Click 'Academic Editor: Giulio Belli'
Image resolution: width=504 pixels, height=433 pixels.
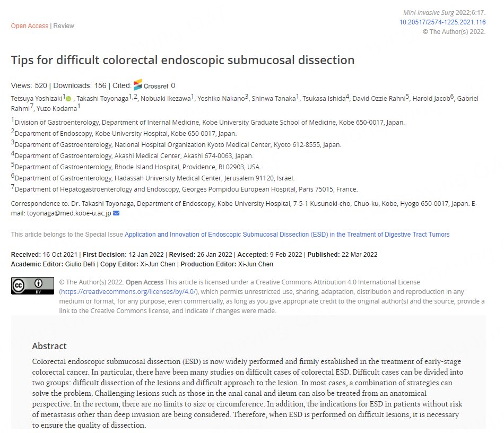[x=53, y=264]
